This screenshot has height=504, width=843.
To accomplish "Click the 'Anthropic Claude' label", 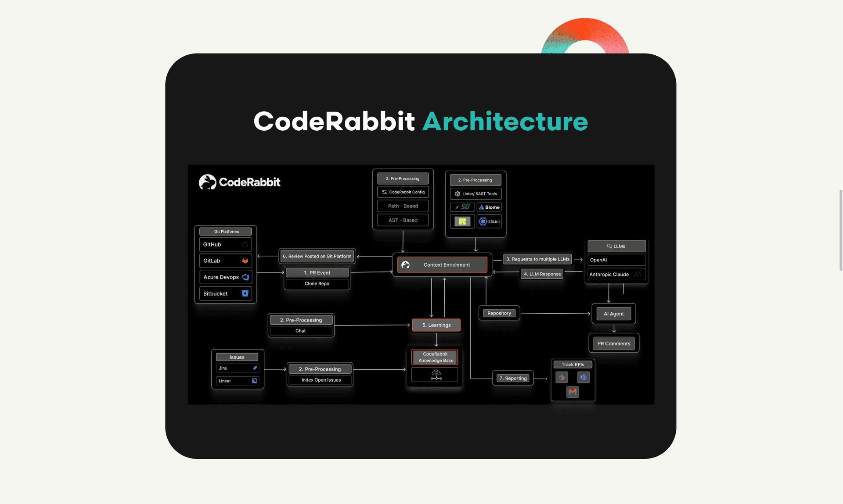I will 609,275.
